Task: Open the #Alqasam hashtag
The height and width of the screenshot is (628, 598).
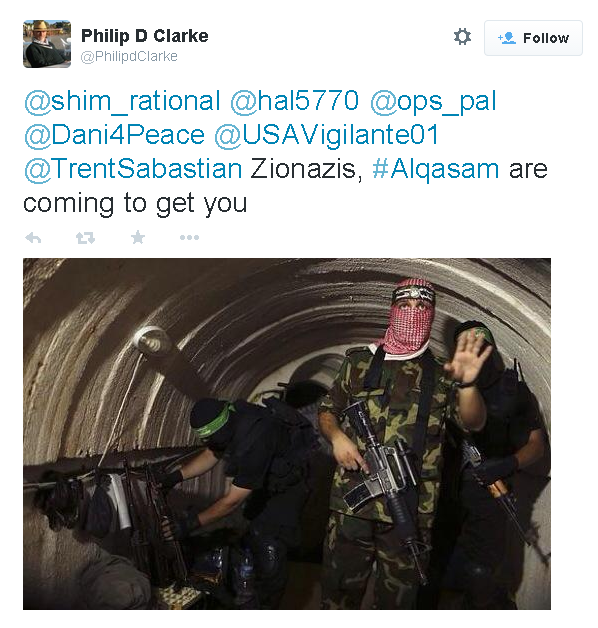Action: pos(435,169)
